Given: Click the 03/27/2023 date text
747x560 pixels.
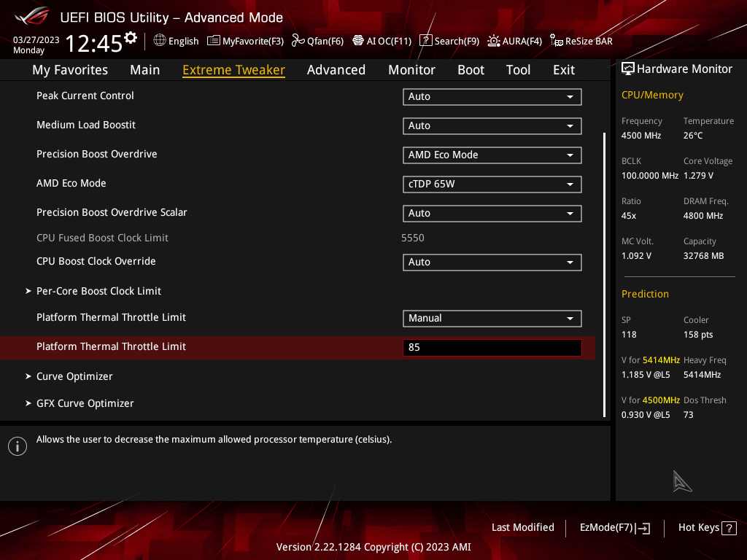Looking at the screenshot, I should coord(36,40).
